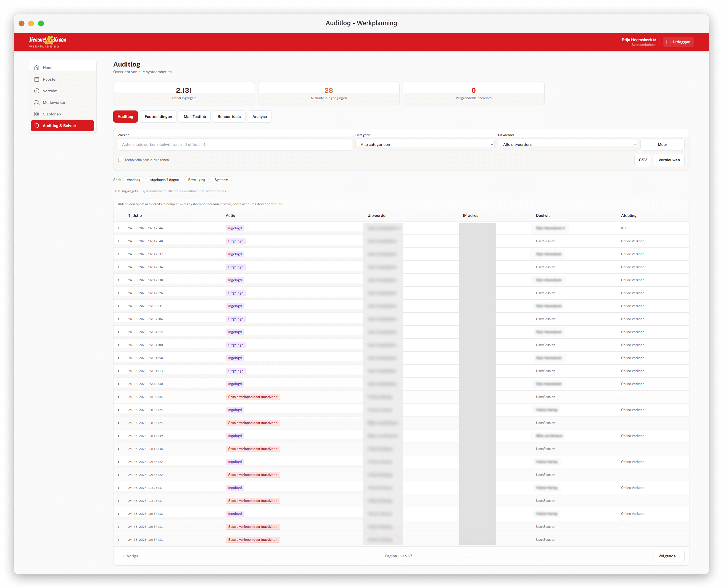Click the Uitgelogd badge at 16:12:34
This screenshot has height=588, width=723.
[236, 267]
